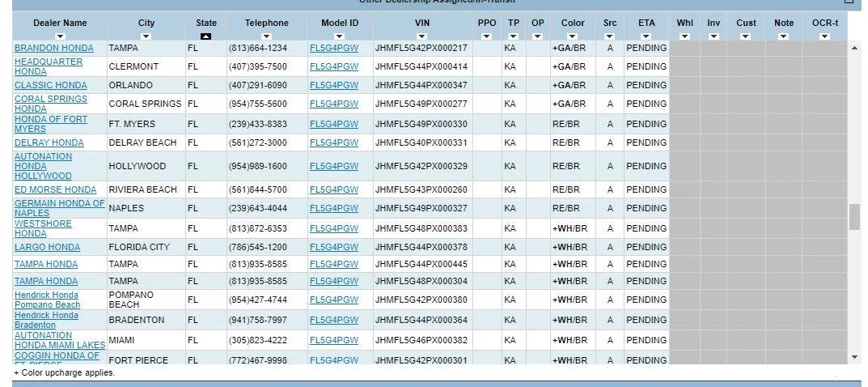868x387 pixels.
Task: Open the BRANDON HONDA dealer link
Action: click(x=53, y=48)
